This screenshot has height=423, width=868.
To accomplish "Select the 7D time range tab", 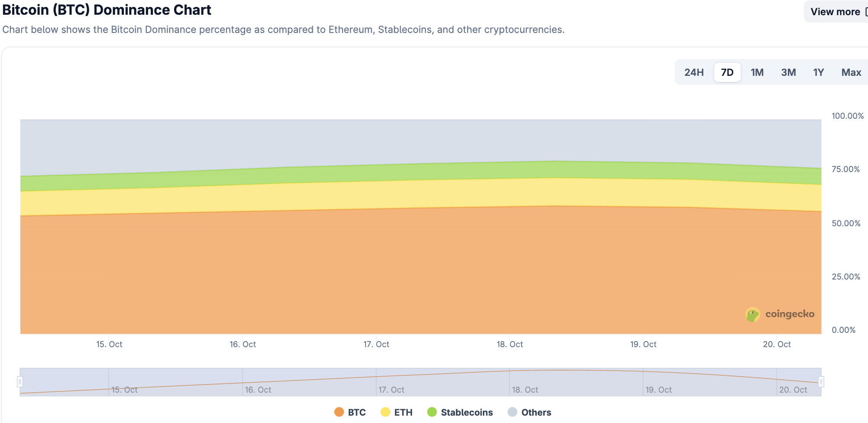I will 727,72.
